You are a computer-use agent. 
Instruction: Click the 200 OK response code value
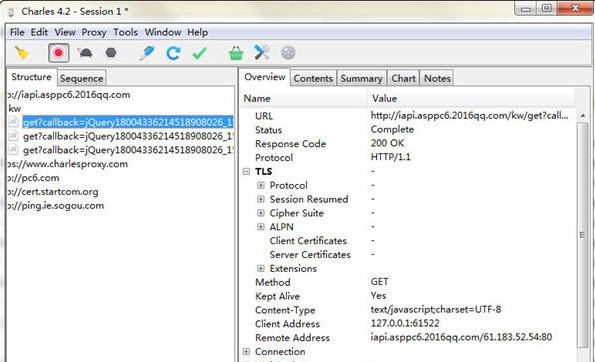click(x=387, y=143)
